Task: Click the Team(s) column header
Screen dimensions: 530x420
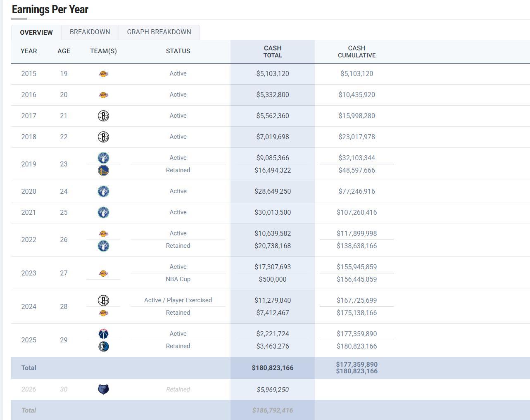Action: (103, 51)
